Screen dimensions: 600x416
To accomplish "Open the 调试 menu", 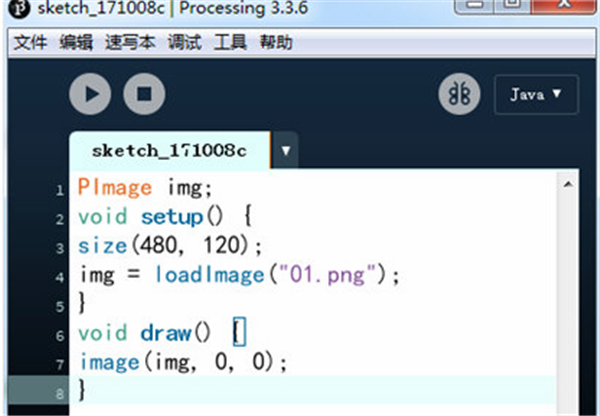I will (184, 42).
